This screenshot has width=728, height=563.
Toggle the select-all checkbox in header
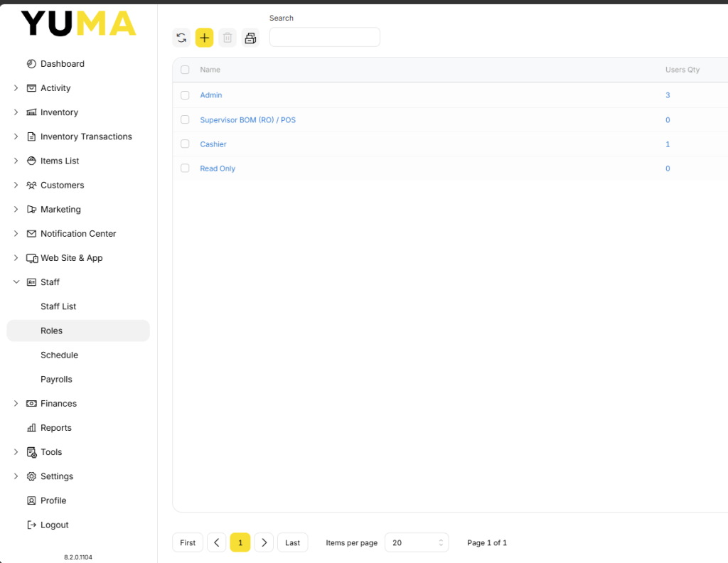[185, 70]
